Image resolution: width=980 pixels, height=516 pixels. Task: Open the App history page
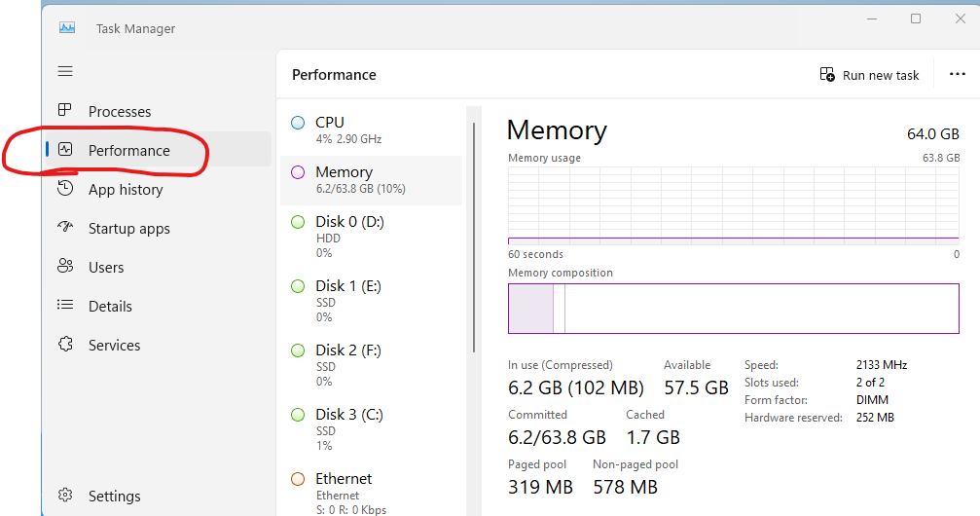[x=159, y=189]
